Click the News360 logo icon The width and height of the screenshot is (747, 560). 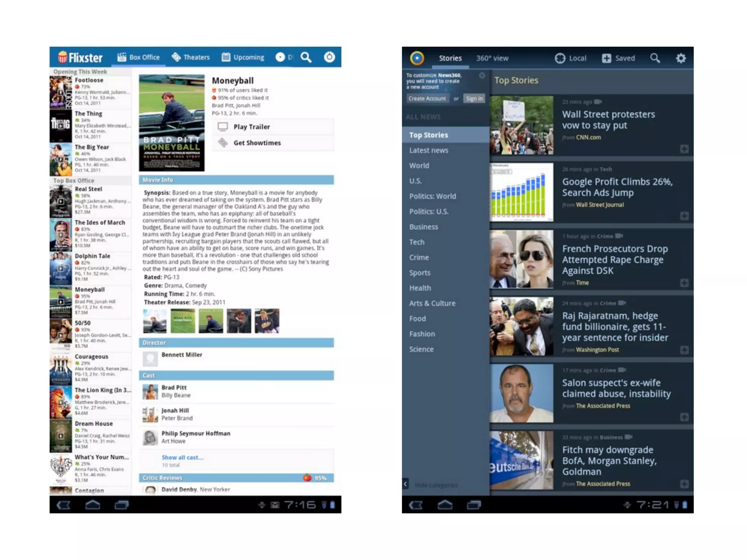[x=417, y=58]
